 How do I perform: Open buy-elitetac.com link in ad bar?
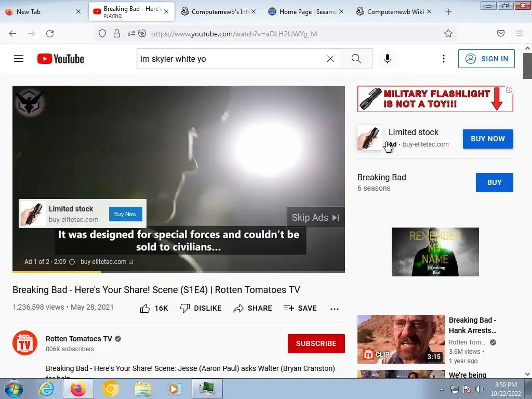107,262
